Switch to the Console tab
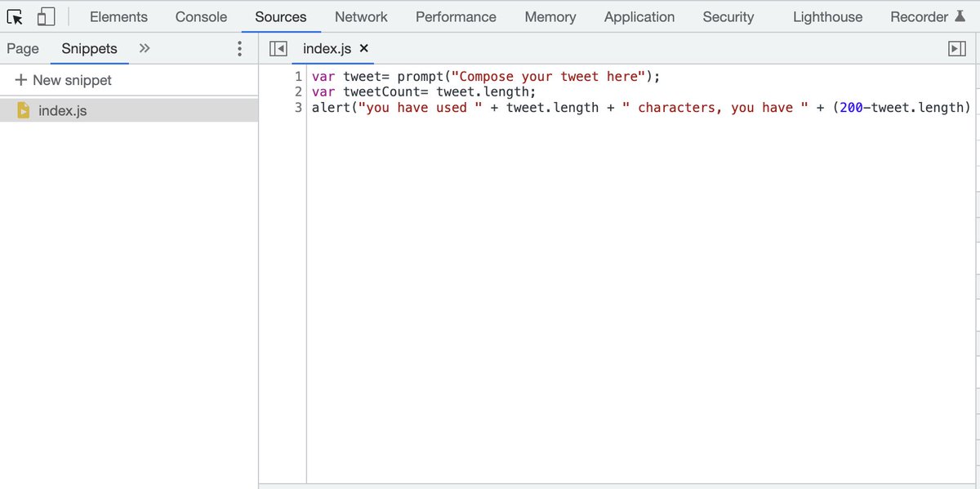 point(201,16)
